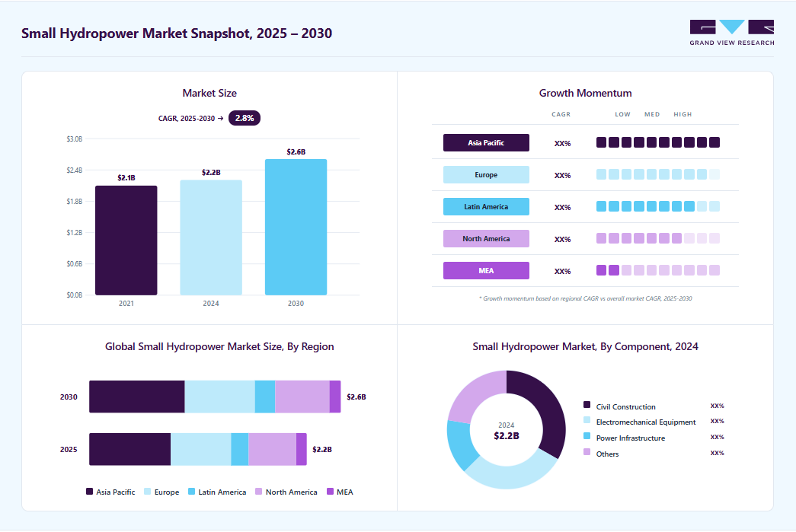
Task: Click the Grand View Research logo
Action: [x=731, y=33]
